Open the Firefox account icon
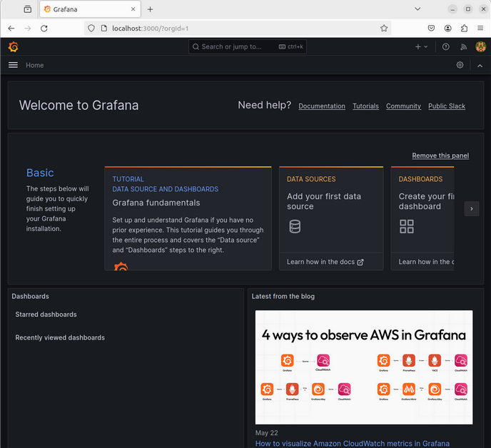 coord(447,29)
